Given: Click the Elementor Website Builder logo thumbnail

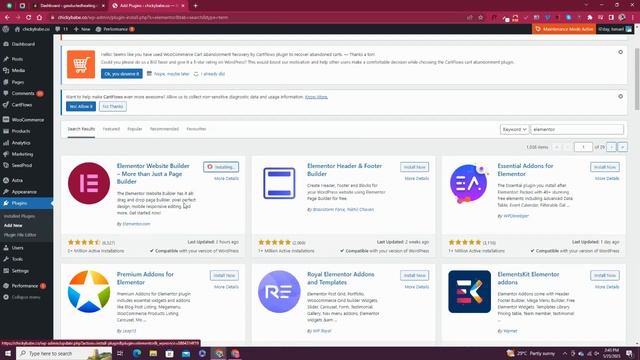Looking at the screenshot, I should coord(89,183).
